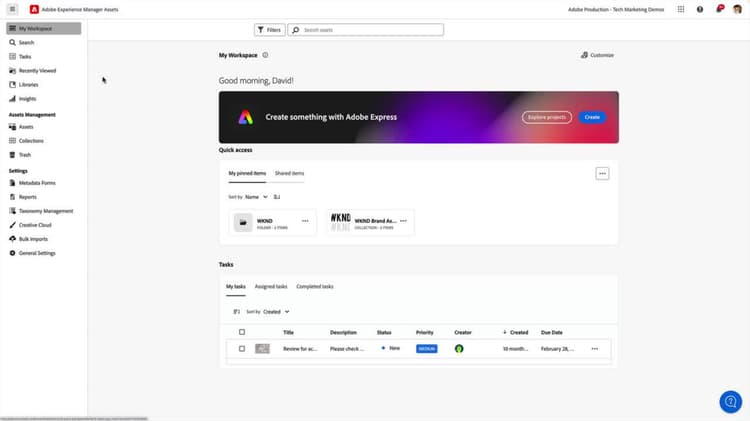Open the blue help chat bubble icon
Image resolution: width=750 pixels, height=421 pixels.
[730, 401]
